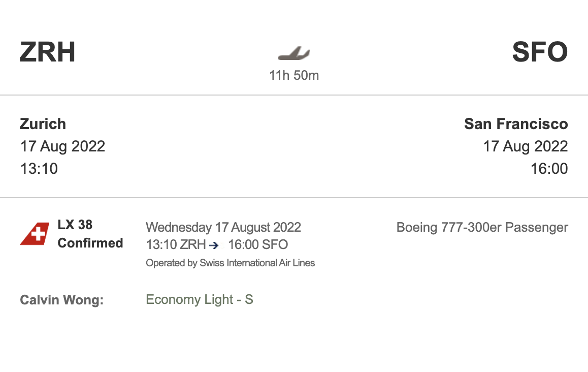
Task: Click arrival date under San Francisco
Action: click(525, 146)
